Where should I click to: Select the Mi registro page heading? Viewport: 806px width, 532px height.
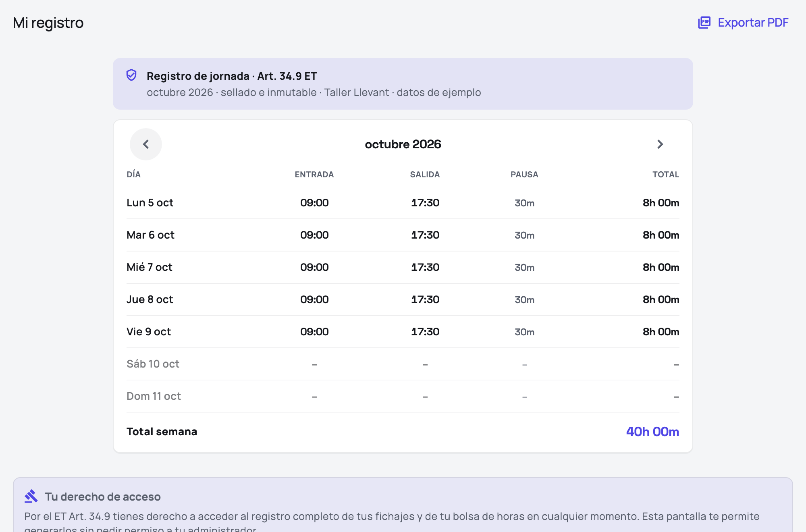48,23
